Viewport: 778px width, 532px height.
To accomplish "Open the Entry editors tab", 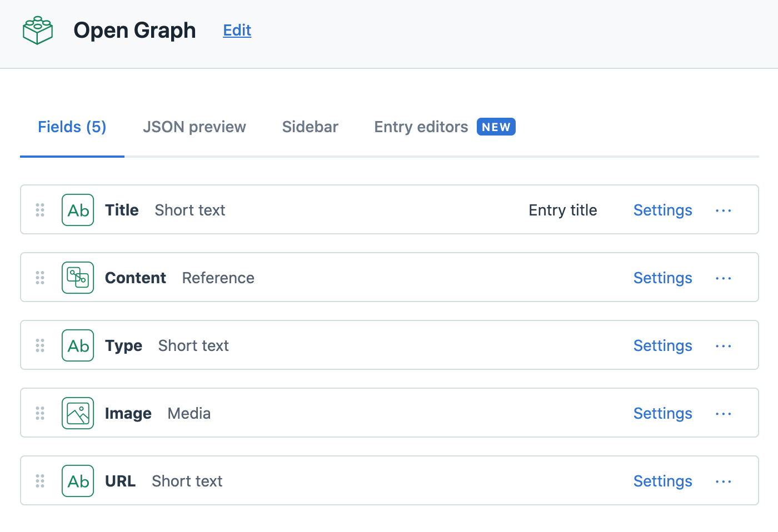I will [x=421, y=127].
